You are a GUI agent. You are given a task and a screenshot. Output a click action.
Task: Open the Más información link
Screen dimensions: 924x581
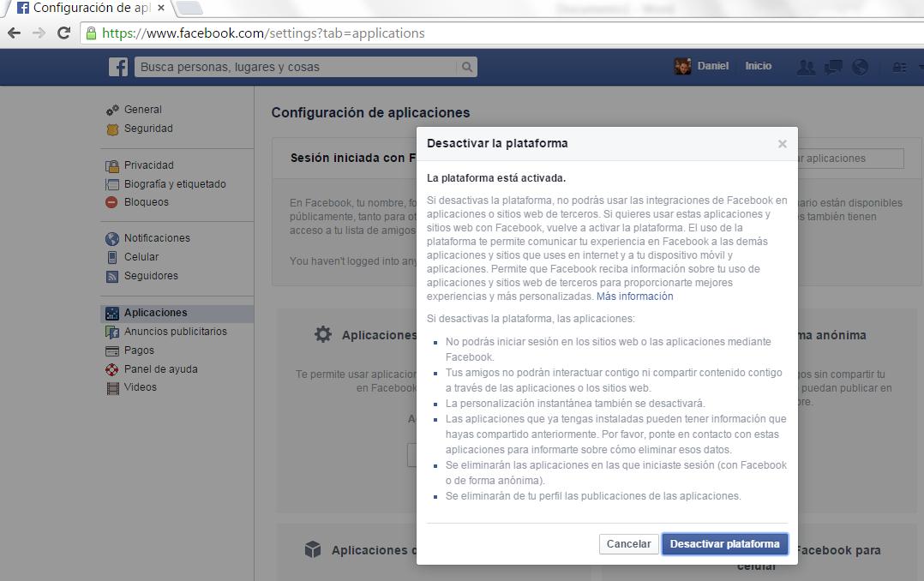(634, 296)
